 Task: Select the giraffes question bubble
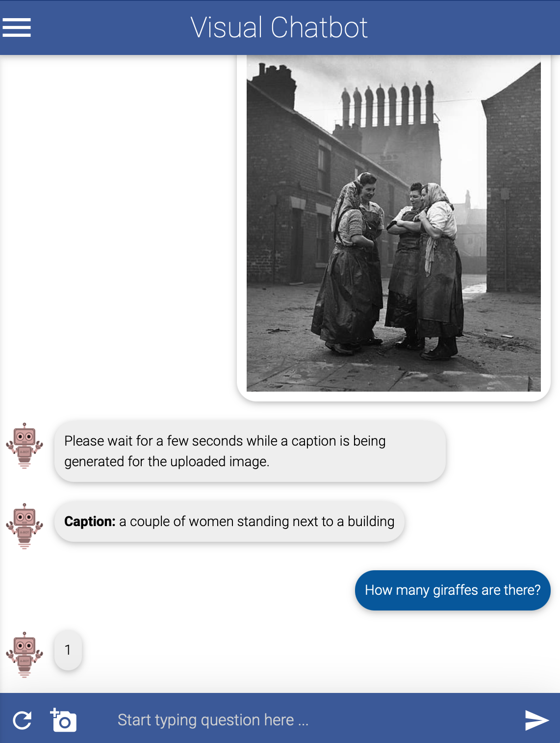[x=453, y=590]
